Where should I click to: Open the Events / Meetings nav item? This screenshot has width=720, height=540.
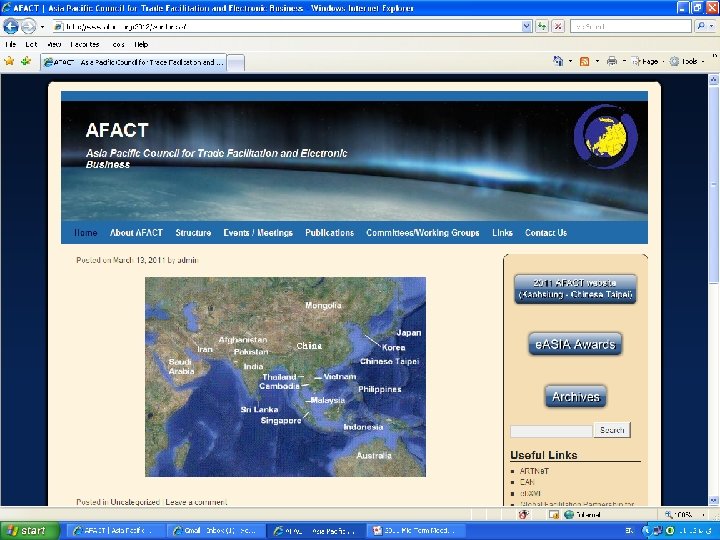click(258, 233)
